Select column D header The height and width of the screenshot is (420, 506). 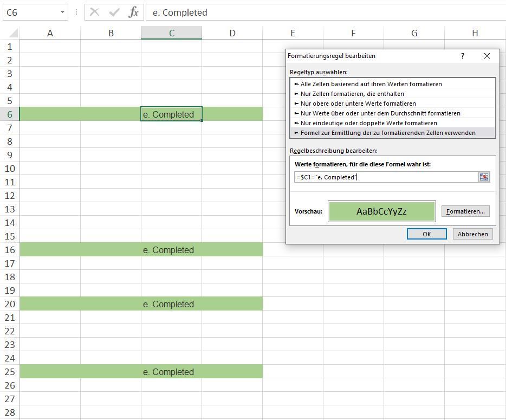click(232, 33)
